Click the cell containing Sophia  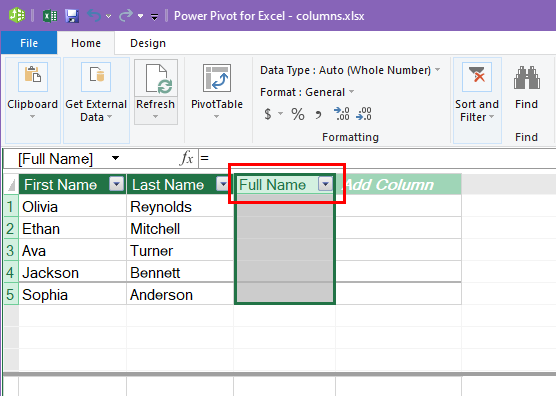(72, 295)
